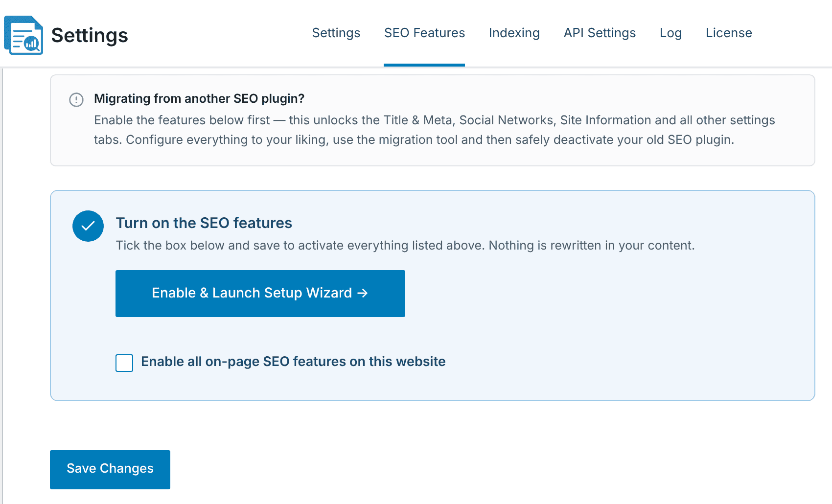The height and width of the screenshot is (504, 832).
Task: Click the blue checkmark circle icon
Action: coord(88,226)
